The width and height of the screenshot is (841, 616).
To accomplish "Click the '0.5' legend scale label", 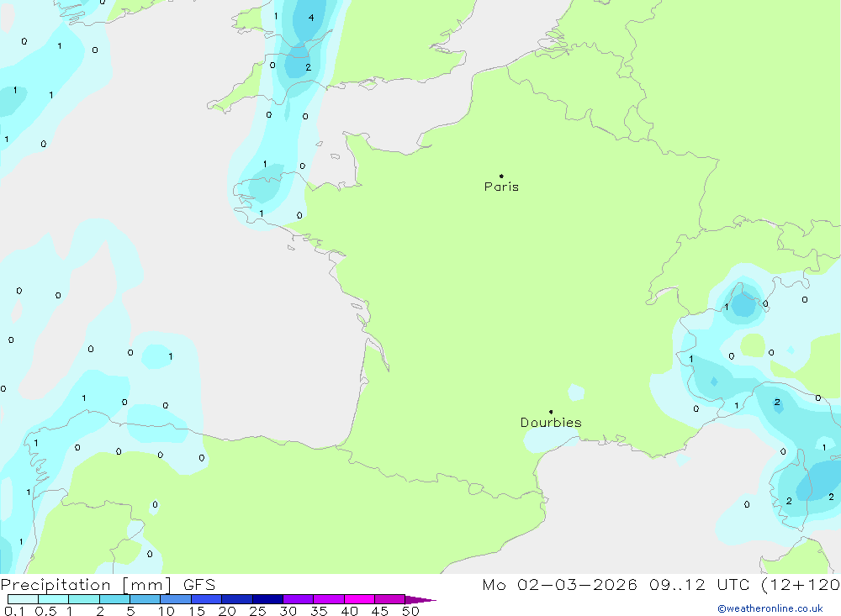I will pos(45,611).
